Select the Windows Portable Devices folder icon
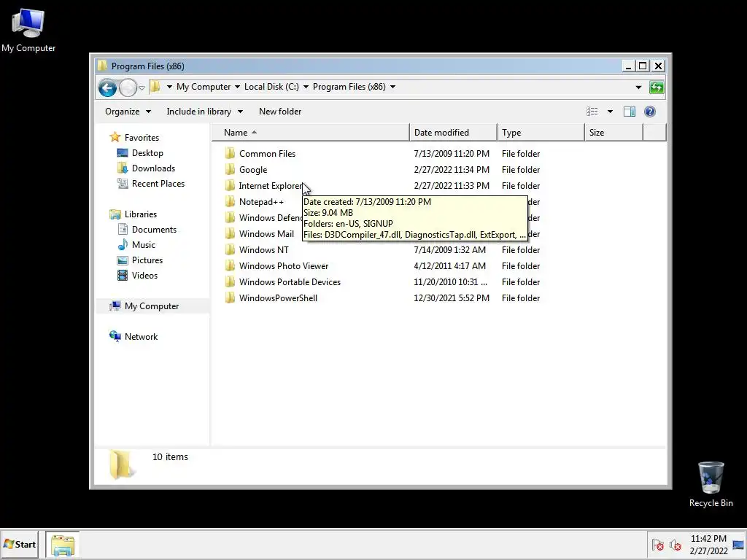The width and height of the screenshot is (747, 560). click(x=230, y=282)
